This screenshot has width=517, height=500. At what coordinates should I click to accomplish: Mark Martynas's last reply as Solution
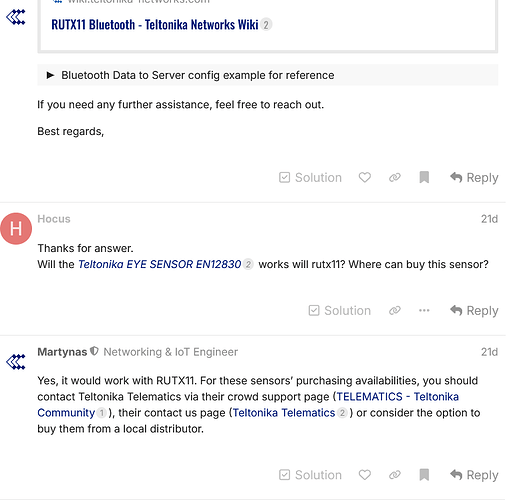tap(310, 475)
